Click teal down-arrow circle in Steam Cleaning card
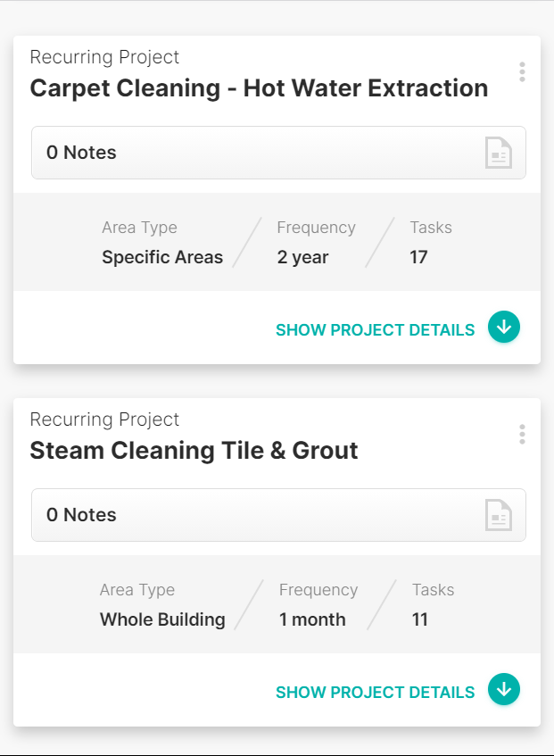This screenshot has width=554, height=756. [x=504, y=690]
